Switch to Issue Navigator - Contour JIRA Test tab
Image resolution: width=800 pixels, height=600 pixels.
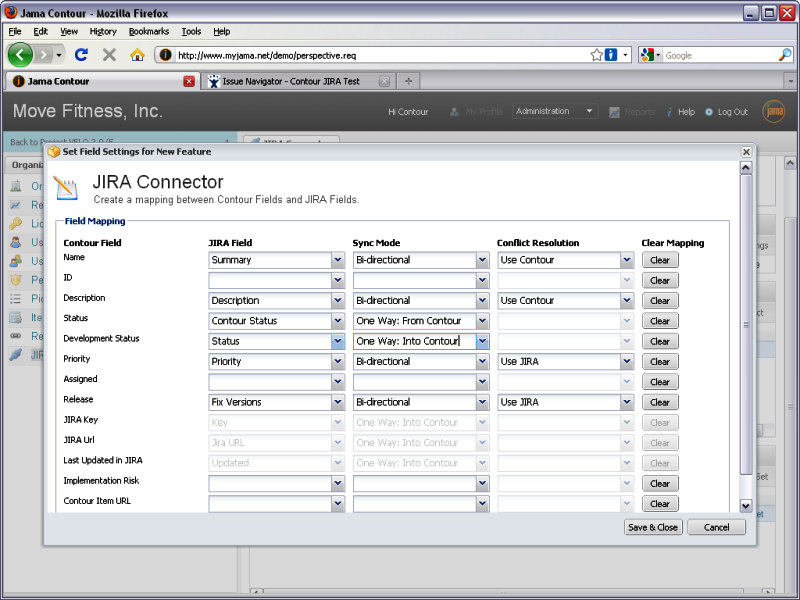(x=298, y=81)
